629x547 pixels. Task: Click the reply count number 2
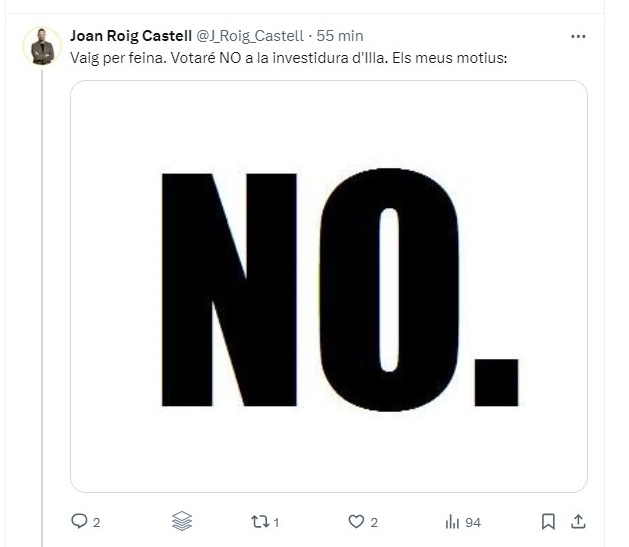[96, 522]
